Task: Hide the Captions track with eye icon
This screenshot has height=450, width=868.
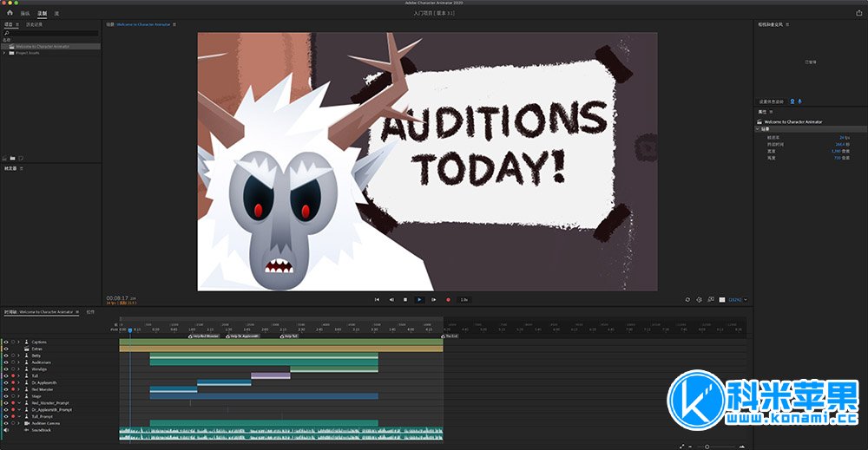Action: tap(6, 342)
